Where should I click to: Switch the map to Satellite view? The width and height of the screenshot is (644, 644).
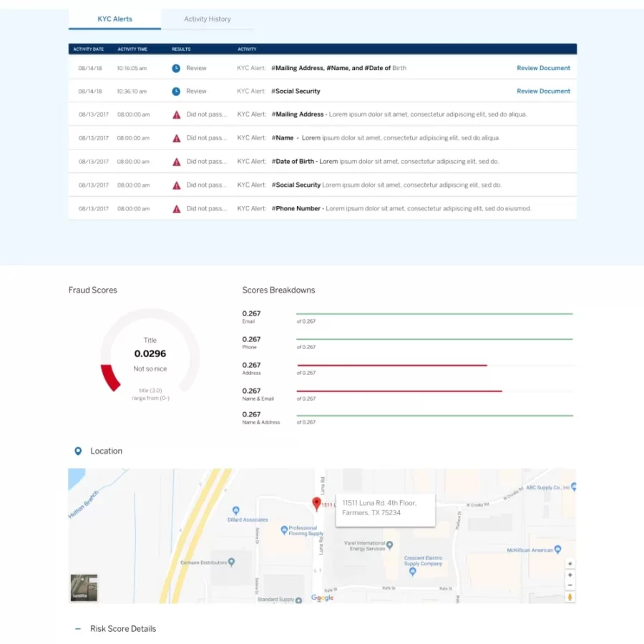click(x=82, y=588)
